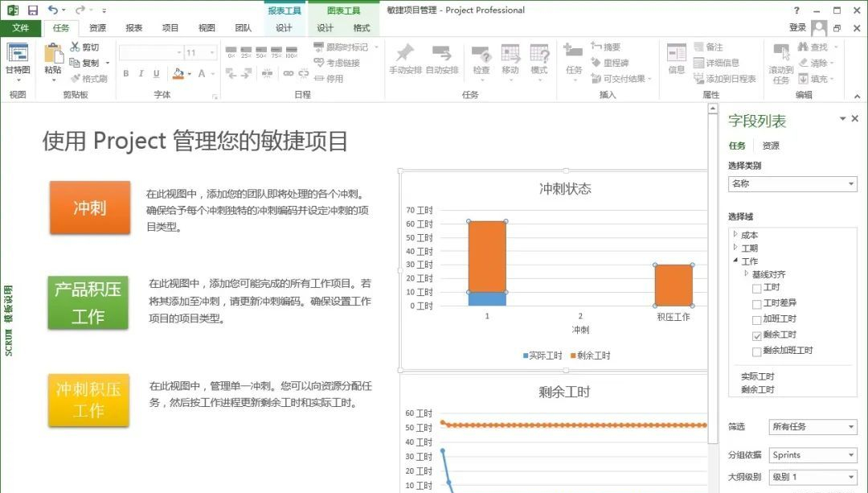This screenshot has width=868, height=493.
Task: Click the font color A icon
Action: click(201, 73)
